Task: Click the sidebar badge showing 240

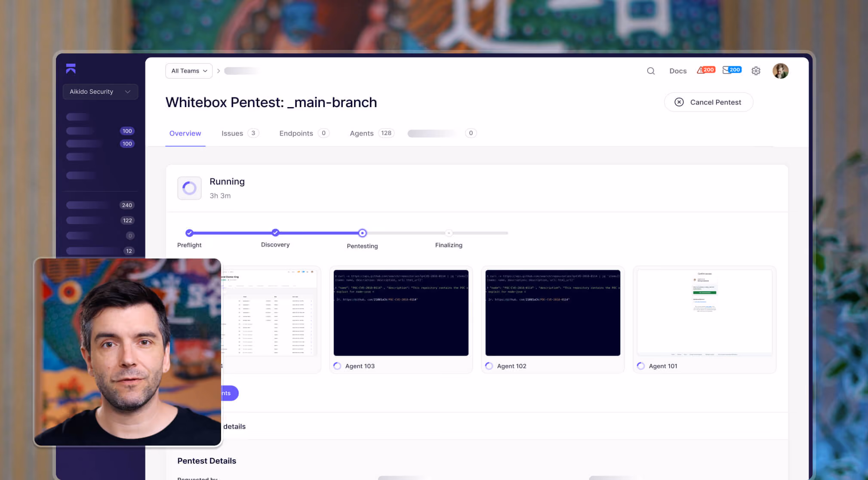Action: point(127,205)
